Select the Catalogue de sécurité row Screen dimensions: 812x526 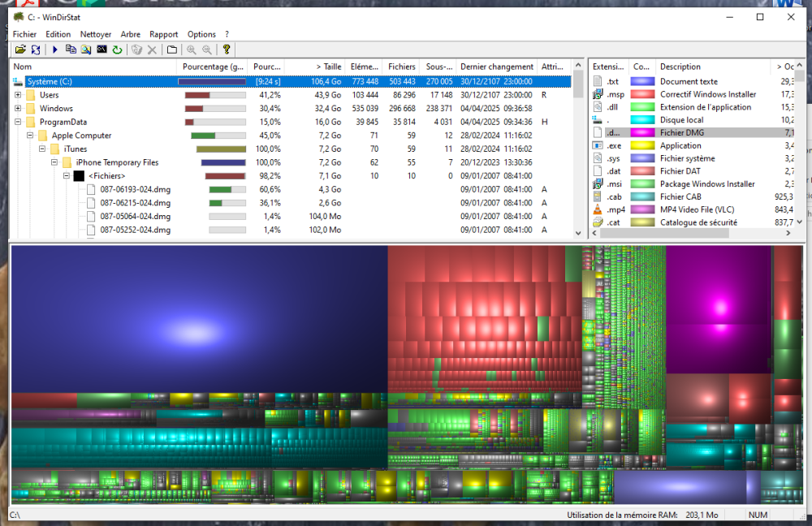click(693, 222)
